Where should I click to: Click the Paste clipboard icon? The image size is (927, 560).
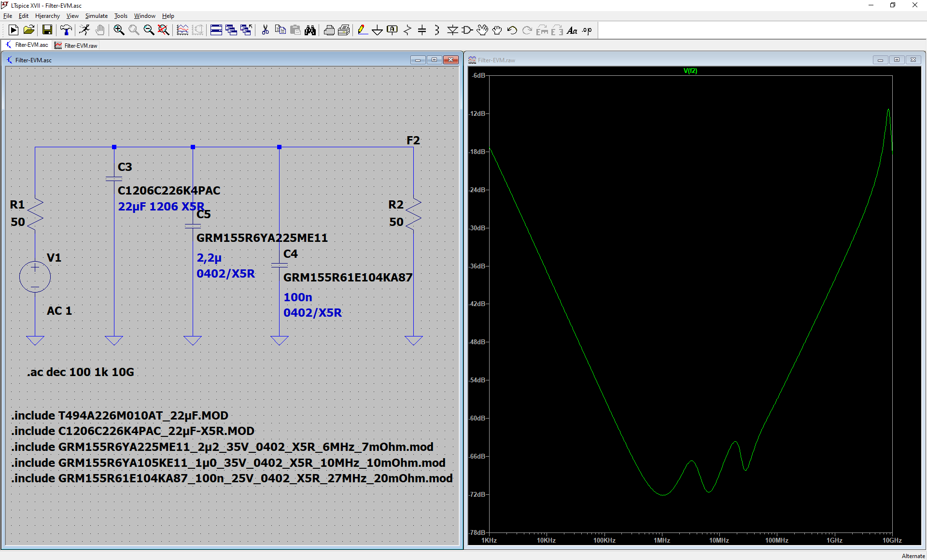(295, 30)
